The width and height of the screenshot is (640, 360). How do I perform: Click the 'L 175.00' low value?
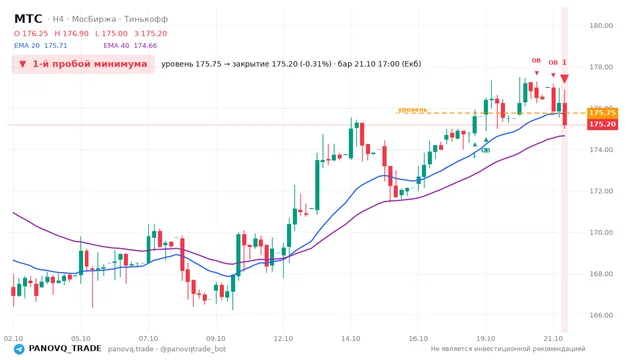click(x=111, y=33)
